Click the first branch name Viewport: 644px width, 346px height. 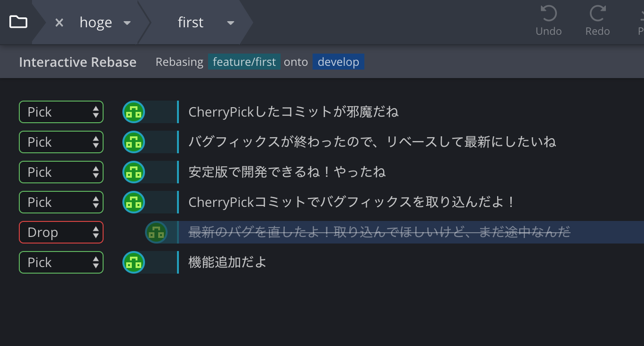coord(191,23)
